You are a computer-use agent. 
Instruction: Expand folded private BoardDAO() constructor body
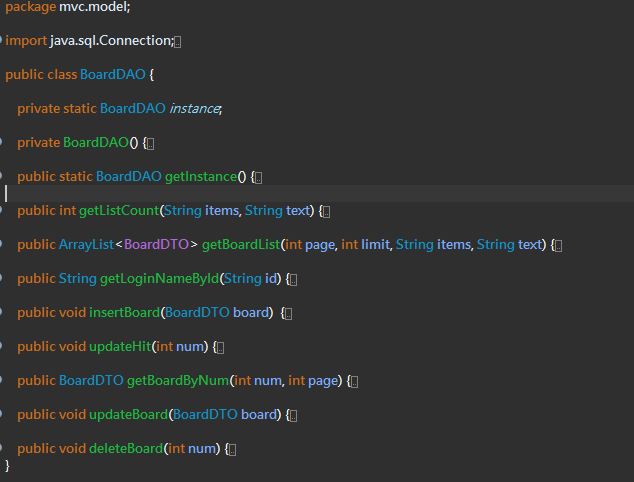[150, 144]
